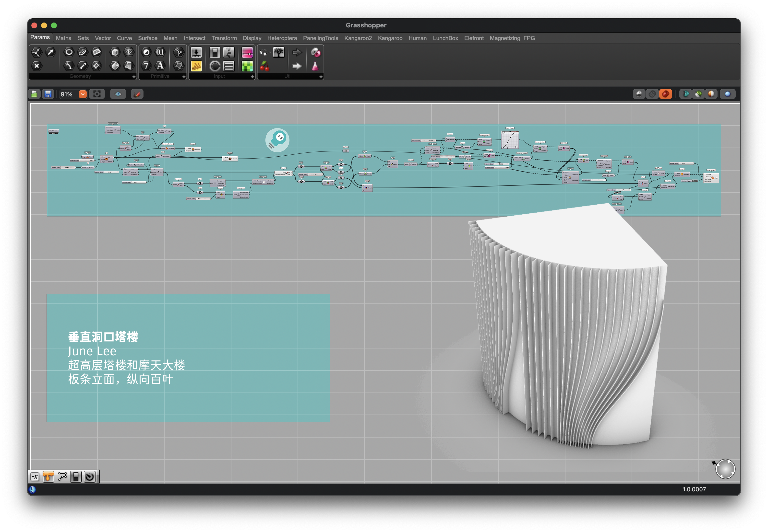768x532 pixels.
Task: Click the yellow Scribble icon
Action: point(196,66)
